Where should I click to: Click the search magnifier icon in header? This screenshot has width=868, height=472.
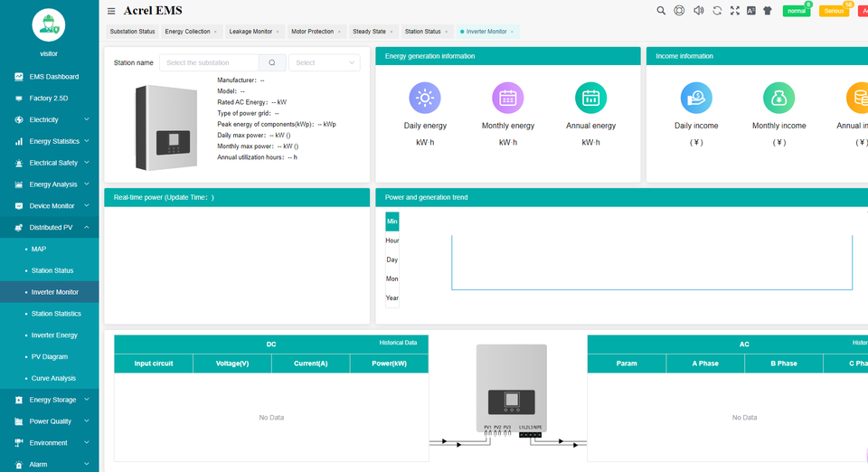661,11
